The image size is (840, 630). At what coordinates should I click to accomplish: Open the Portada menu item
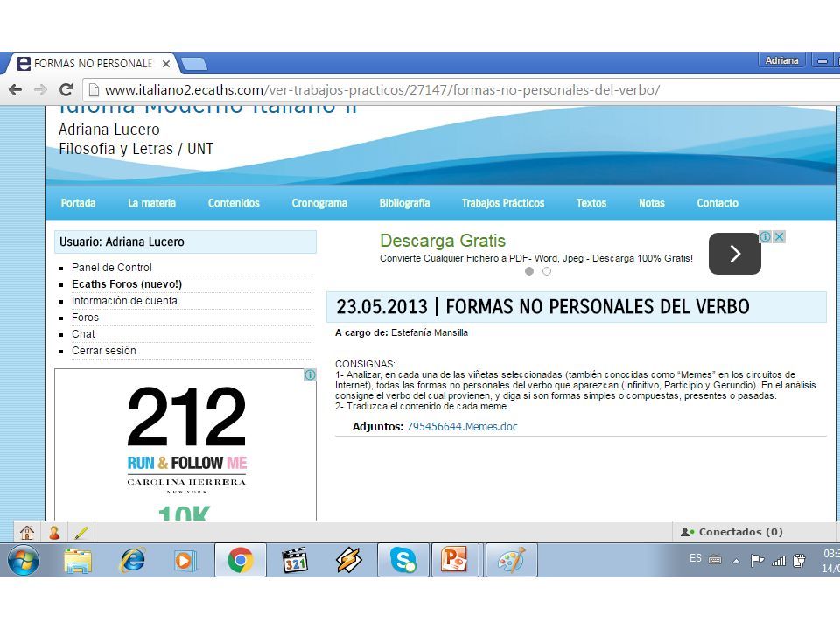[x=78, y=203]
